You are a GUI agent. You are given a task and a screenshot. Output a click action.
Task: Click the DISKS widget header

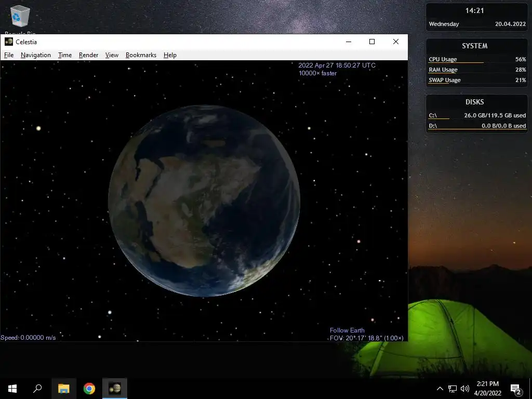[x=475, y=102]
